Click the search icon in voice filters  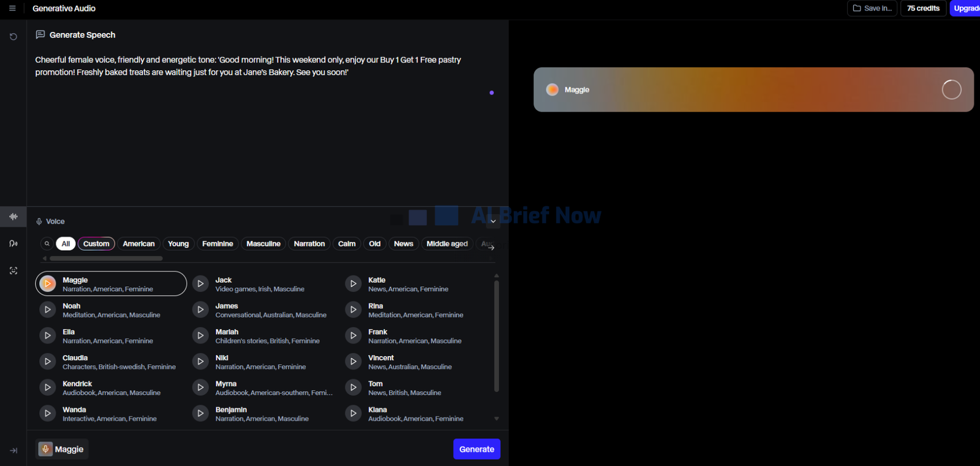pyautogui.click(x=47, y=243)
